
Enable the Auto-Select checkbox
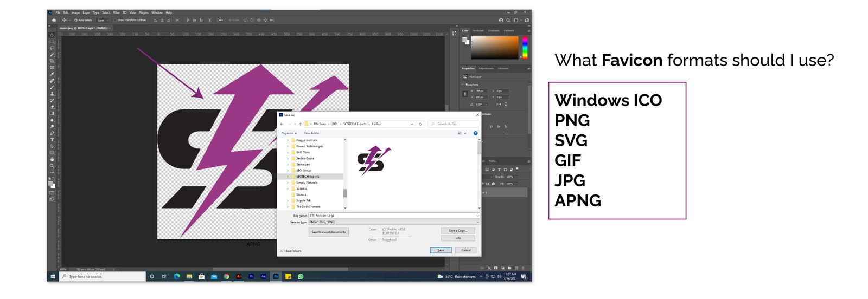pyautogui.click(x=76, y=20)
